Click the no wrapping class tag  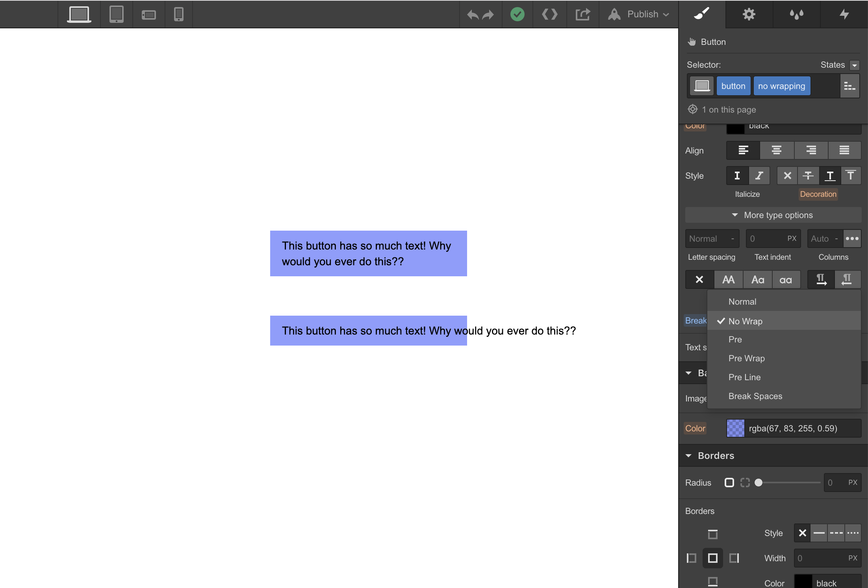pos(781,86)
